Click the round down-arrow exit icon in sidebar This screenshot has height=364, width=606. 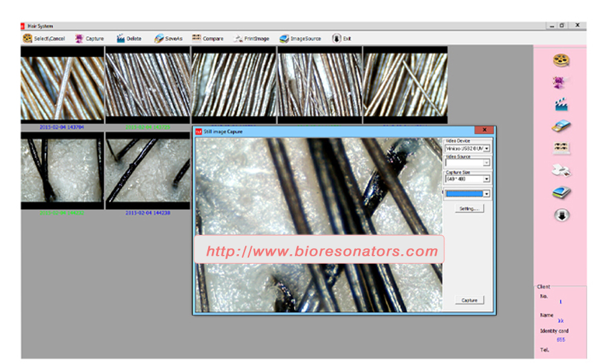point(562,215)
